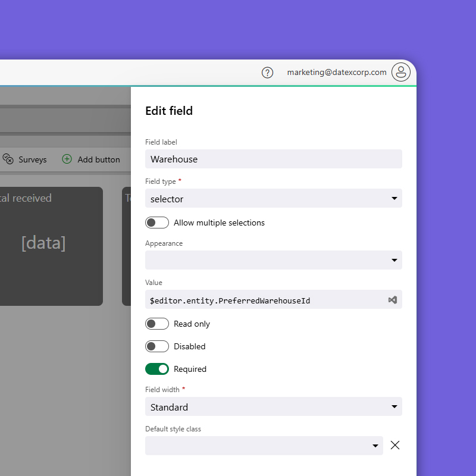This screenshot has width=476, height=476.
Task: Click the plus icon beside Add button
Action: tap(67, 159)
